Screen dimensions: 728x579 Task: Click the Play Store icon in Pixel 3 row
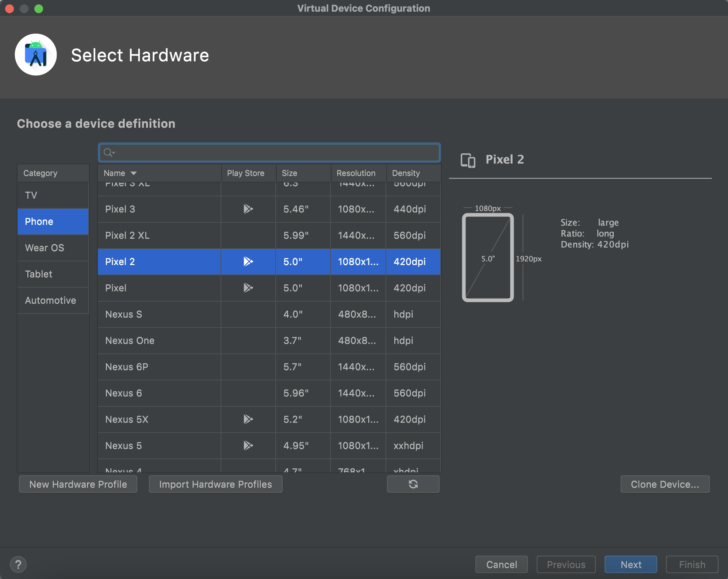click(x=248, y=209)
